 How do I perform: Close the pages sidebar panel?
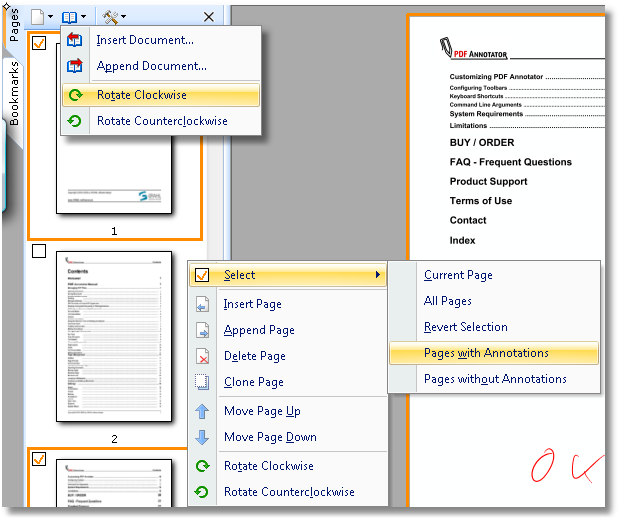coord(208,17)
